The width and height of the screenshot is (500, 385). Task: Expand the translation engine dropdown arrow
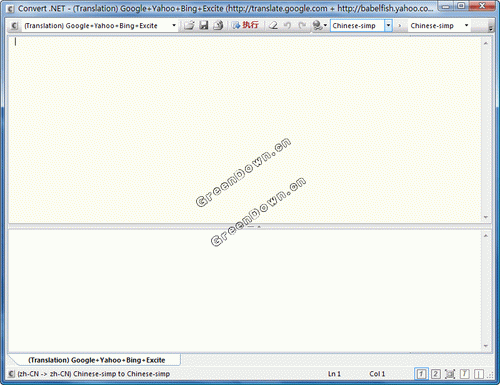(x=174, y=25)
